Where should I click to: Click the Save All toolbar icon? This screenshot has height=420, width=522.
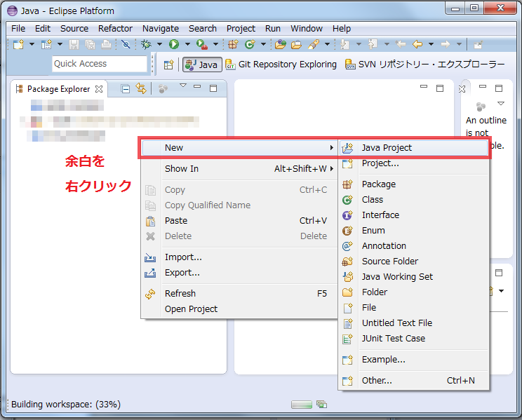[90, 44]
